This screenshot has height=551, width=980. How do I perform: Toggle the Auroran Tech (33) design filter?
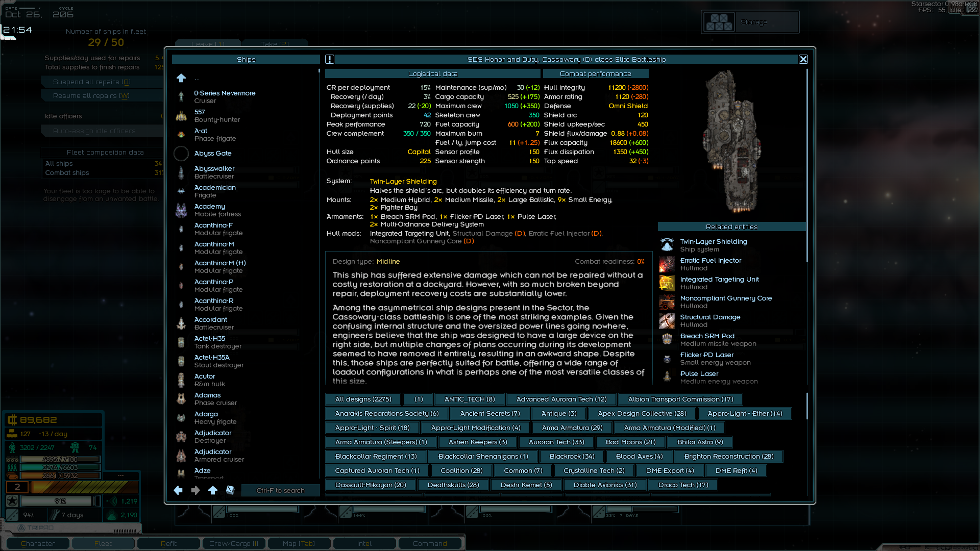click(x=556, y=442)
